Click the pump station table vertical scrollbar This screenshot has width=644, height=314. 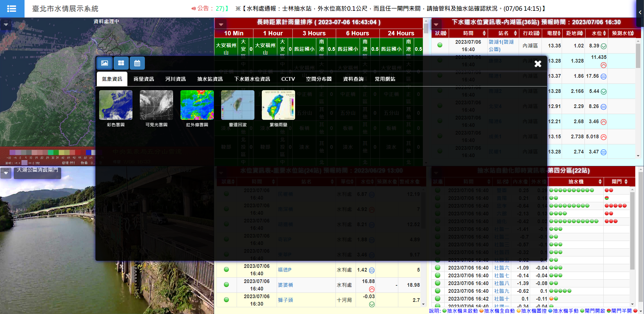click(632, 246)
